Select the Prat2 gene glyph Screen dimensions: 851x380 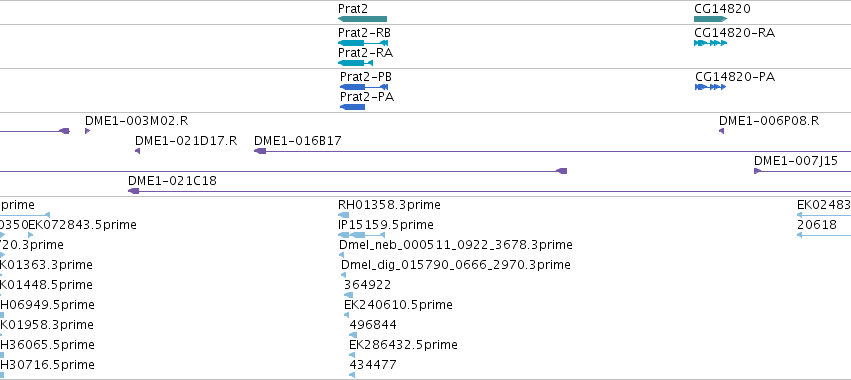(362, 20)
